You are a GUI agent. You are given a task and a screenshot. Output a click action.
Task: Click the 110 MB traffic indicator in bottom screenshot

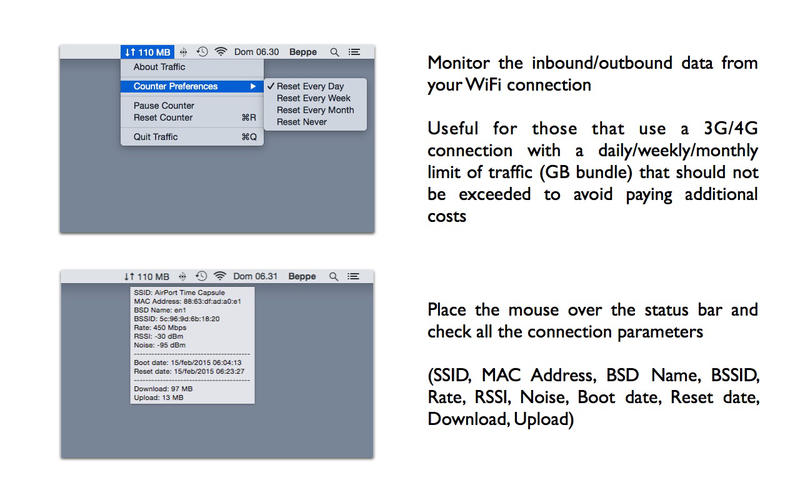(146, 277)
